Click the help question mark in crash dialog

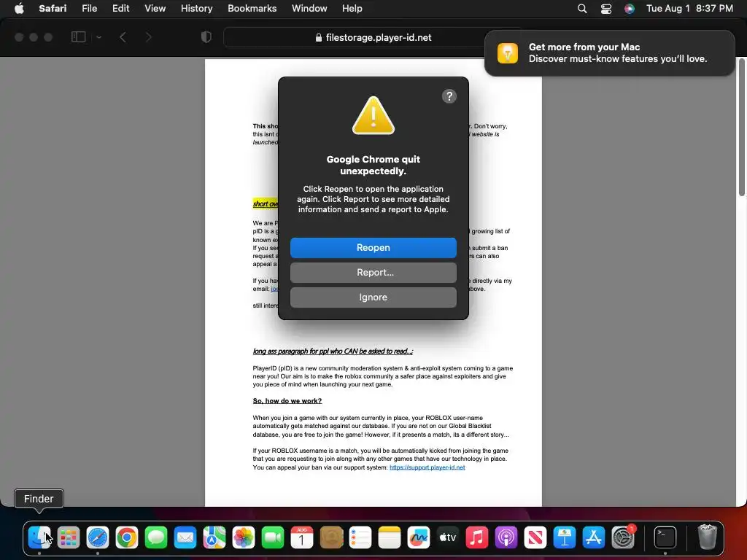[x=449, y=96]
